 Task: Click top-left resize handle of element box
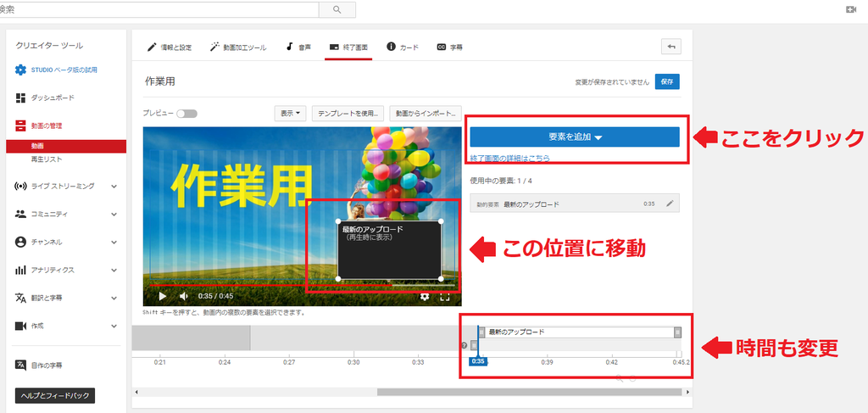point(337,220)
